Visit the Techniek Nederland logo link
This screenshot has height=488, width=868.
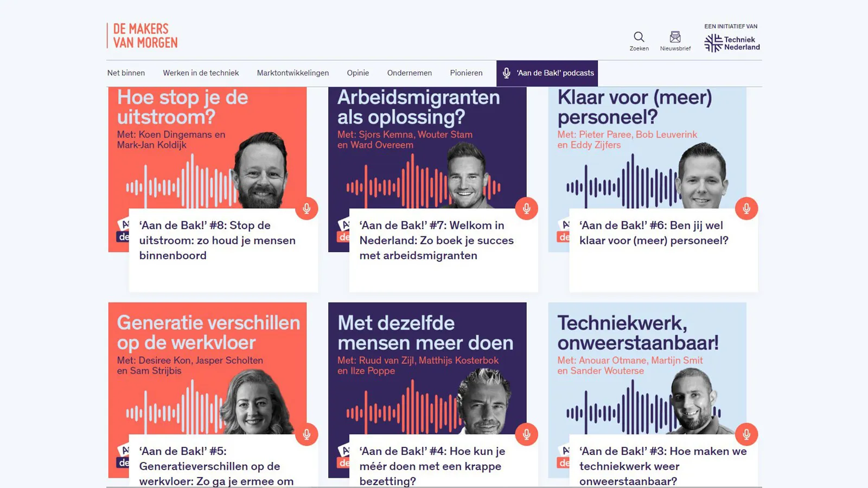(732, 43)
